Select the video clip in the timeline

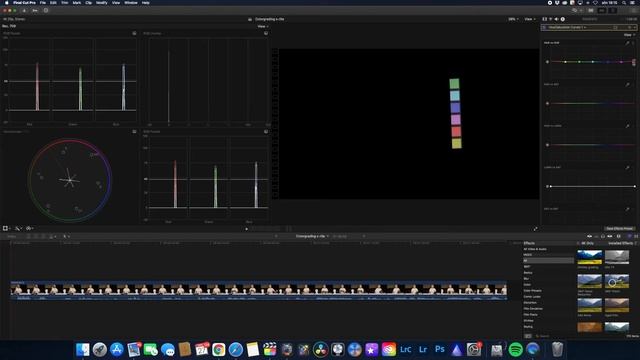[x=259, y=290]
